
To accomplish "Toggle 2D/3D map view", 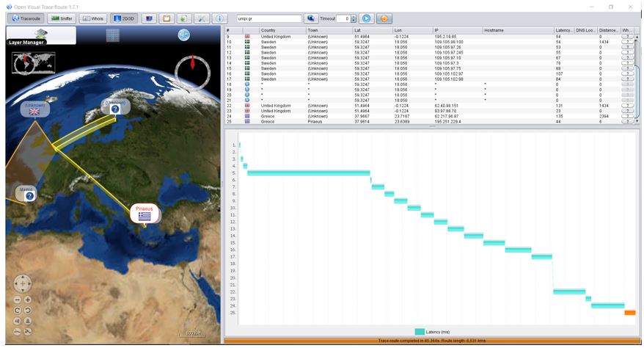I will click(x=124, y=18).
